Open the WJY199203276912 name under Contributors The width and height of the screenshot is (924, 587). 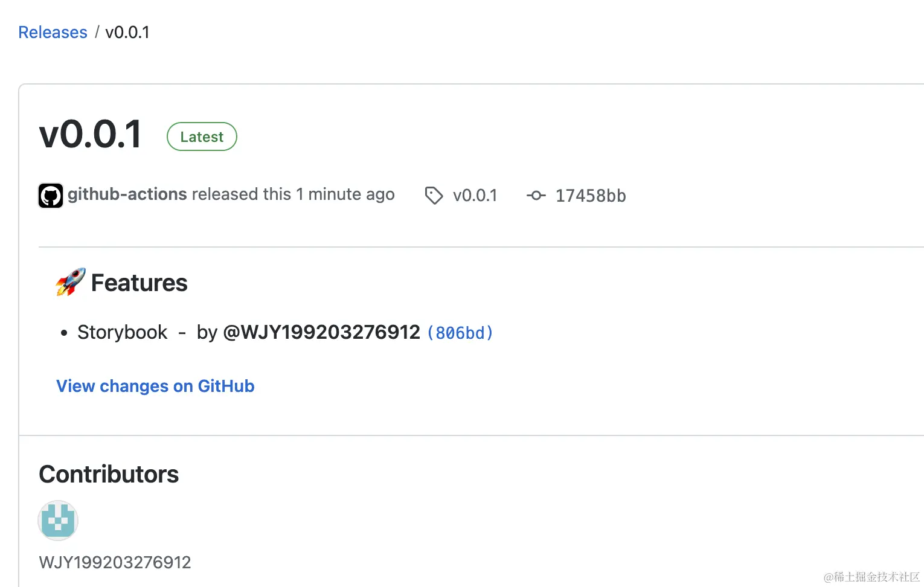[115, 562]
